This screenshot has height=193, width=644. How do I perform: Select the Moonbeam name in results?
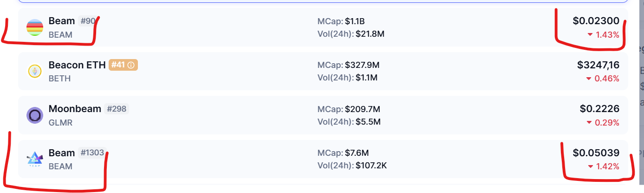click(x=75, y=109)
